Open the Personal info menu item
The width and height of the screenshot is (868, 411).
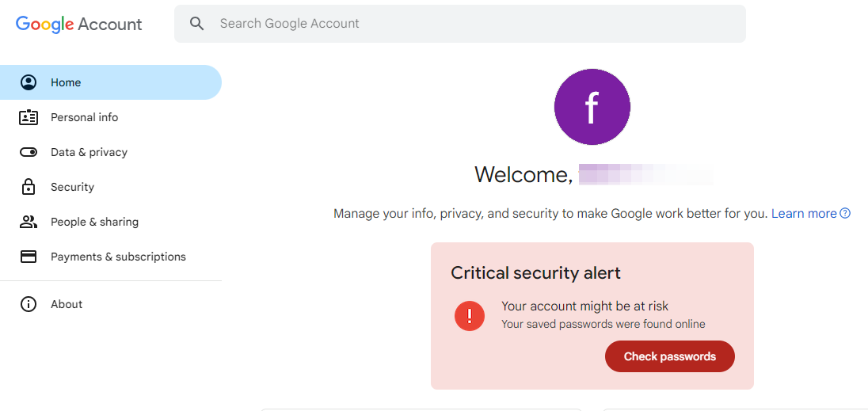click(84, 117)
